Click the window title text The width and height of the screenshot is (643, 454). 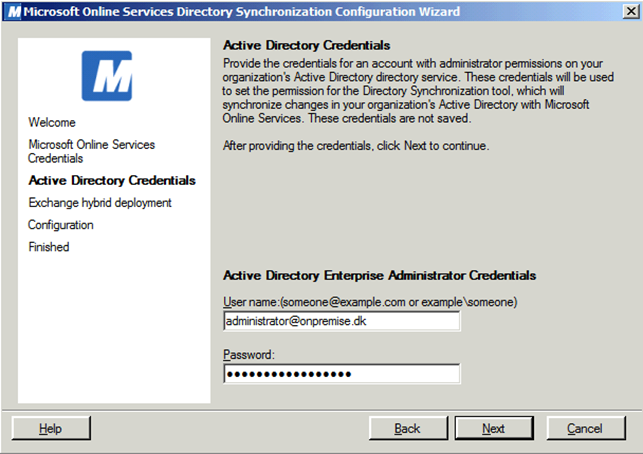(x=242, y=11)
